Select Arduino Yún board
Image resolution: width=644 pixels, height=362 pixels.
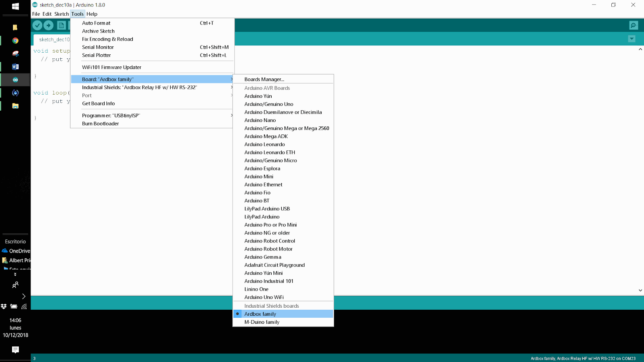tap(283, 96)
